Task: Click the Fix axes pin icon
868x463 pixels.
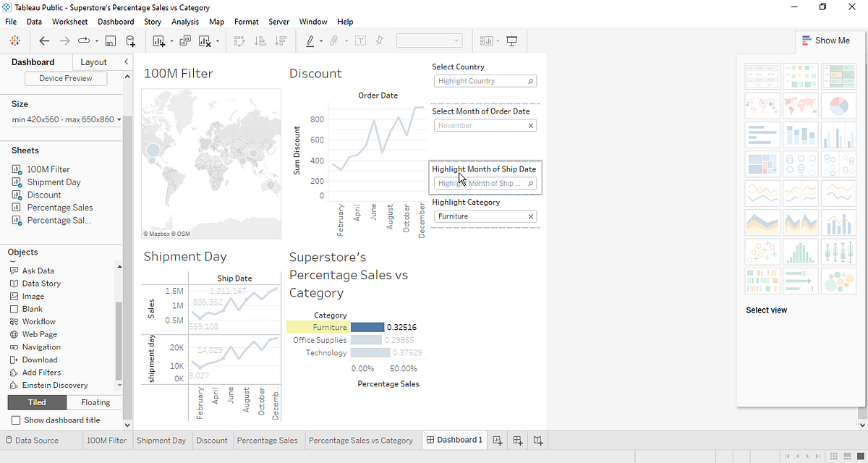Action: pos(380,41)
